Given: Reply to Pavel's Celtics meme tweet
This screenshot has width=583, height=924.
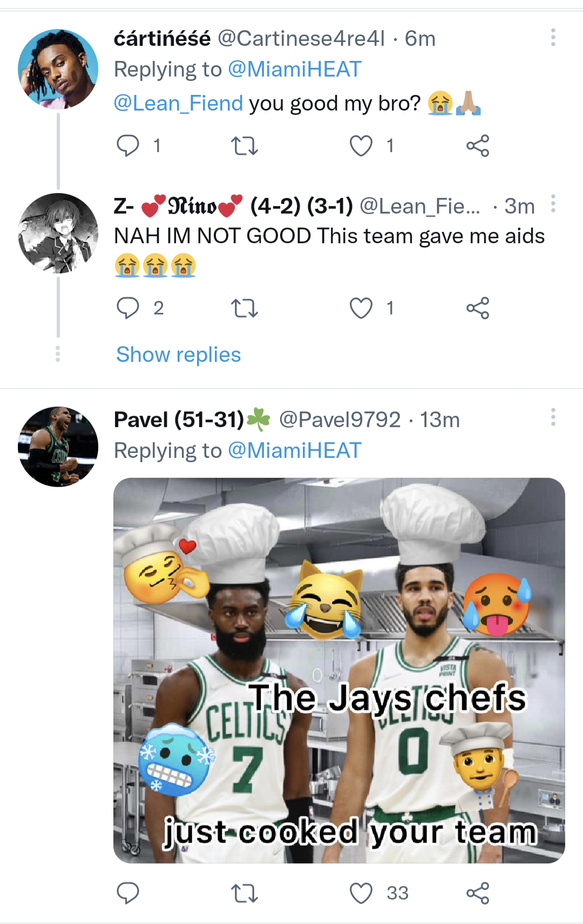Looking at the screenshot, I should (128, 893).
